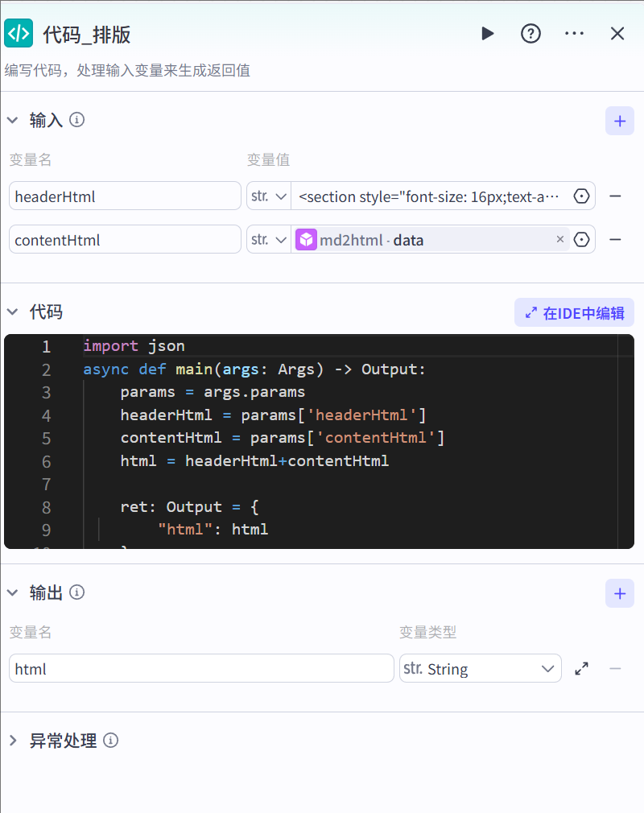This screenshot has width=644, height=813.
Task: Click the 在IDE中编辑 button
Action: [x=573, y=312]
